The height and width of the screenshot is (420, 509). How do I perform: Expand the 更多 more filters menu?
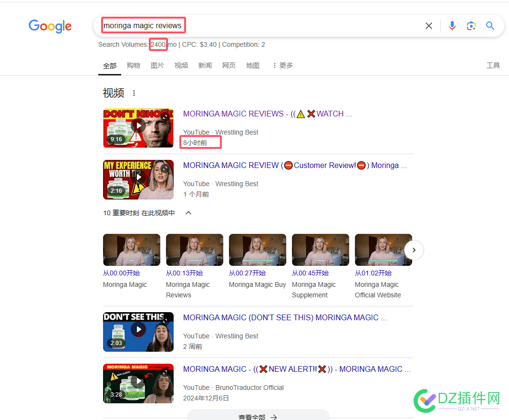[283, 65]
